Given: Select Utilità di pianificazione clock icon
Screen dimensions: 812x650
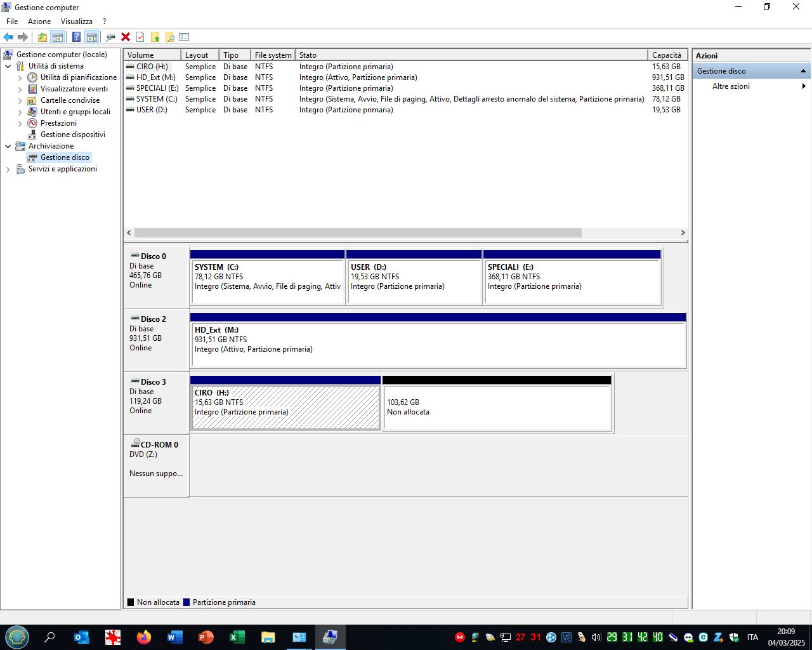Looking at the screenshot, I should (x=32, y=77).
